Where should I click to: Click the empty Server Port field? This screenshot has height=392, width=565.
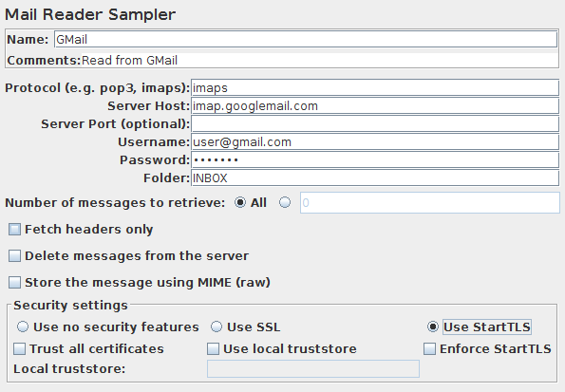click(x=375, y=124)
